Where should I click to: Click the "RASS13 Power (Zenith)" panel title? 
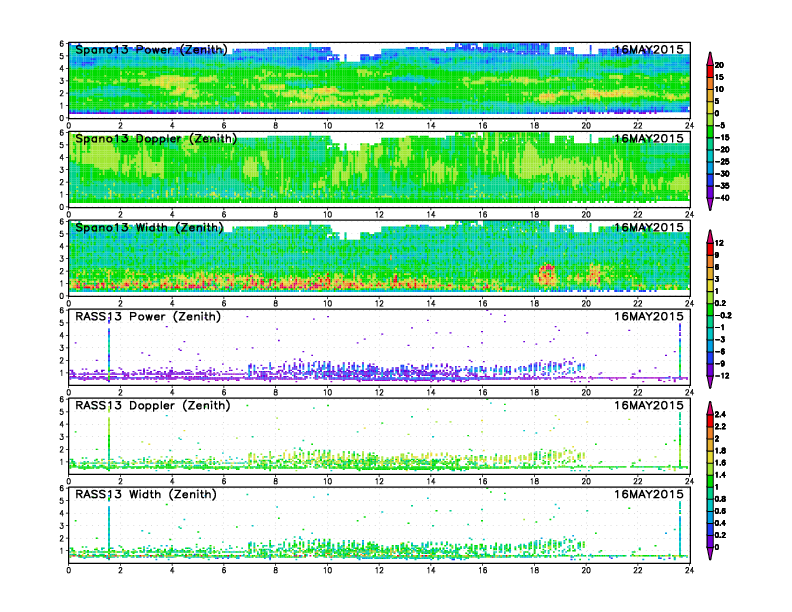click(148, 317)
